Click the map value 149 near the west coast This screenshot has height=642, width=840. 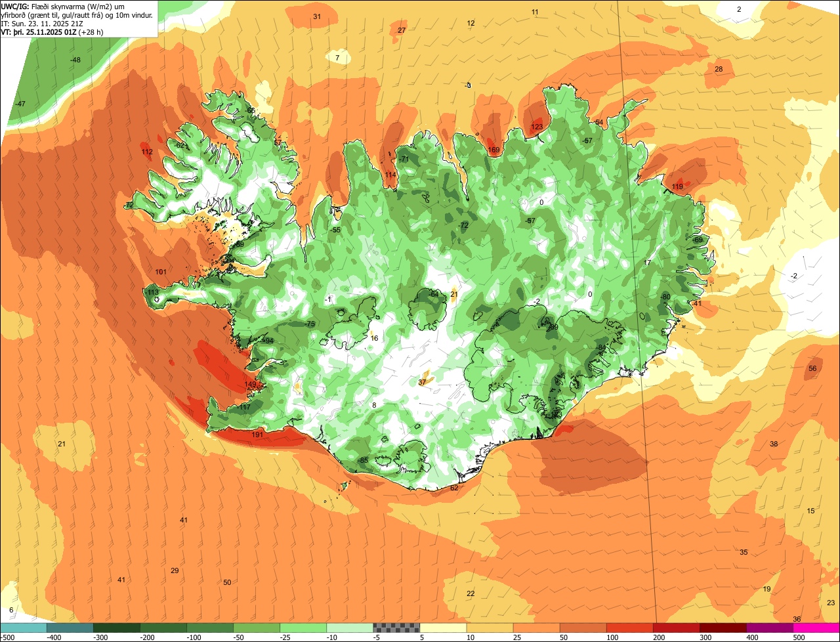point(250,385)
